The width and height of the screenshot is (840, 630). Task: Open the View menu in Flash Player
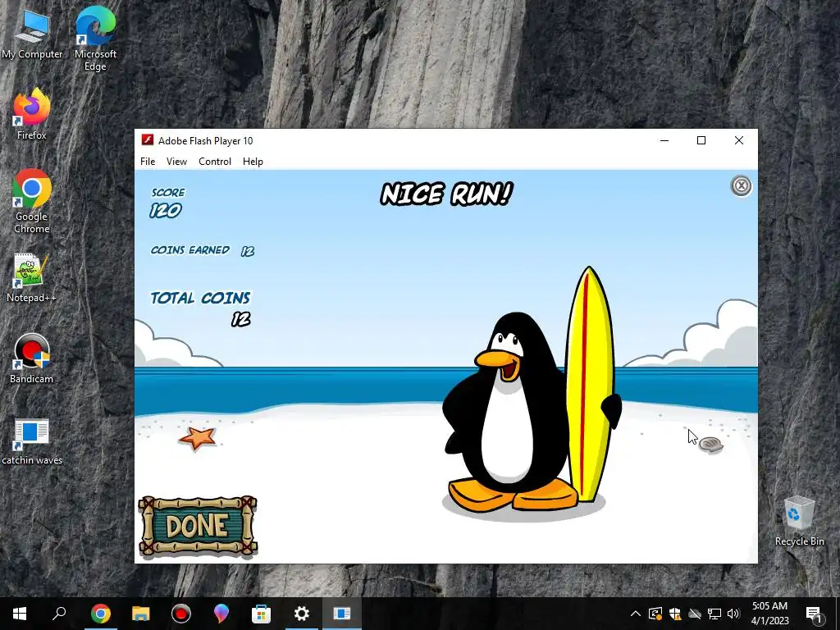(176, 162)
